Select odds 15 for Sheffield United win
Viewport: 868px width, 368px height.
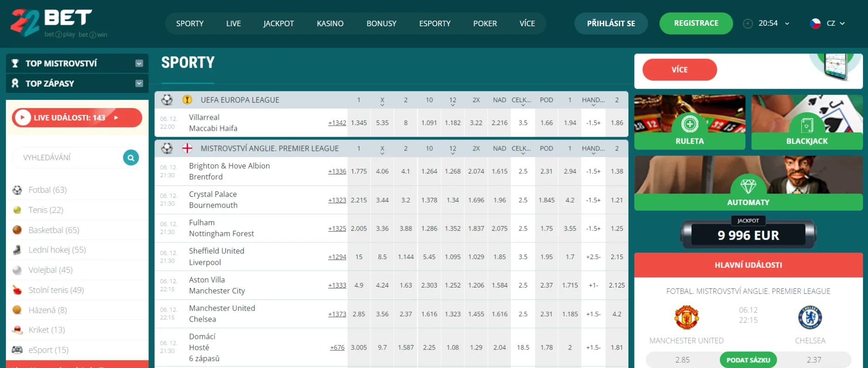359,257
